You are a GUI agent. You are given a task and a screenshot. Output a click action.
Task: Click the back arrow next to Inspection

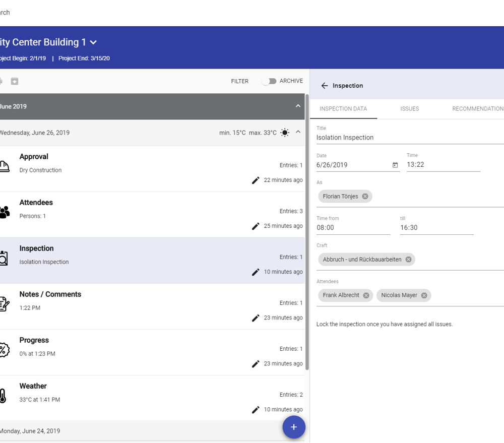[324, 86]
